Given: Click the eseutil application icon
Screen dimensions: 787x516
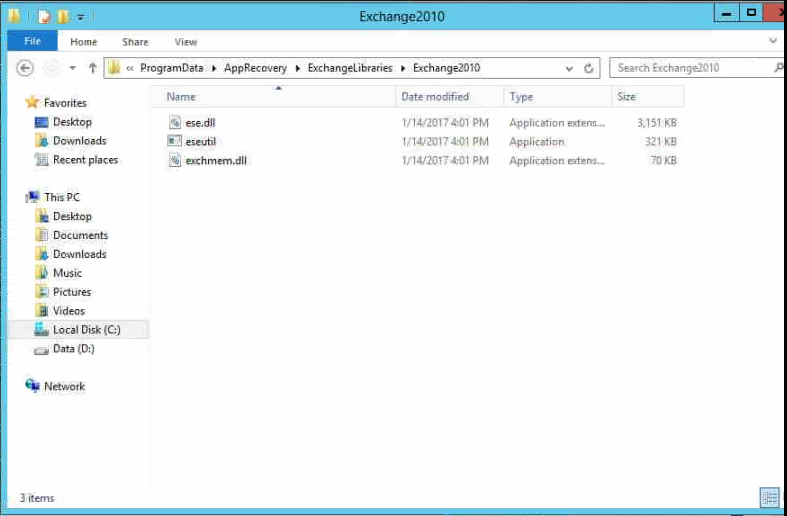Looking at the screenshot, I should click(174, 141).
